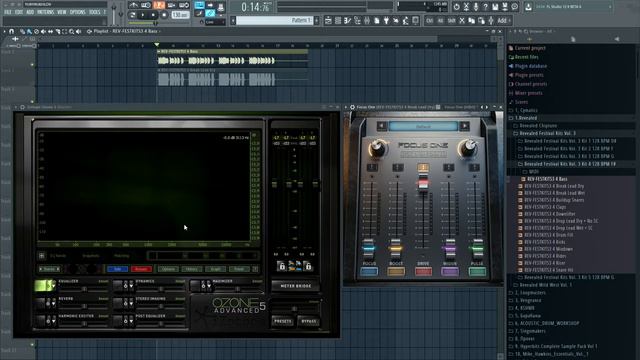Toggle the metronome icon in transport panel
The height and width of the screenshot is (360, 640).
(133, 5)
